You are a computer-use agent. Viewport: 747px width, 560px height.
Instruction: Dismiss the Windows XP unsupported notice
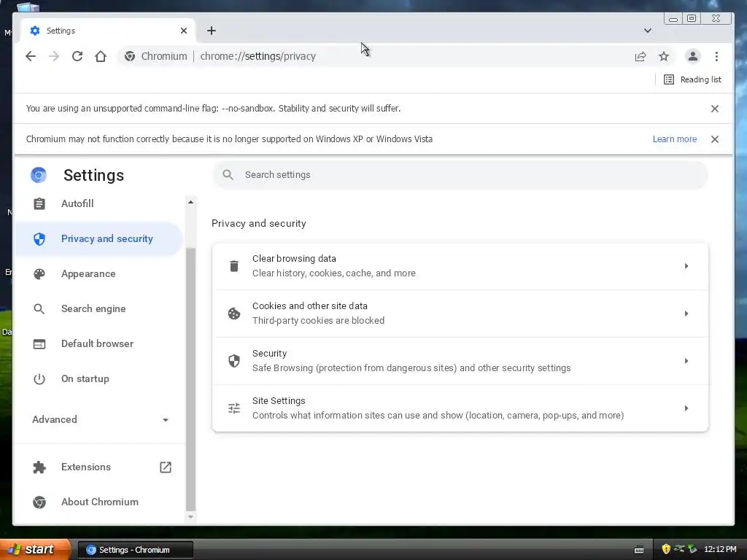(x=715, y=139)
